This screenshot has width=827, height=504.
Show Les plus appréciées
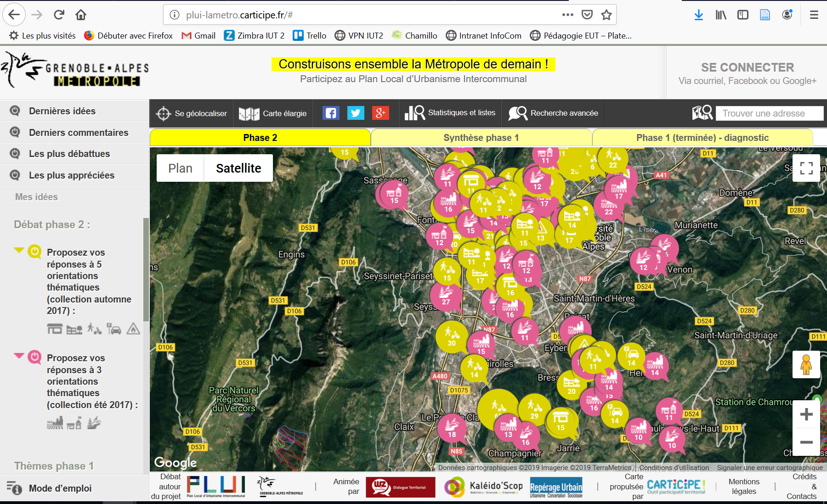point(72,175)
